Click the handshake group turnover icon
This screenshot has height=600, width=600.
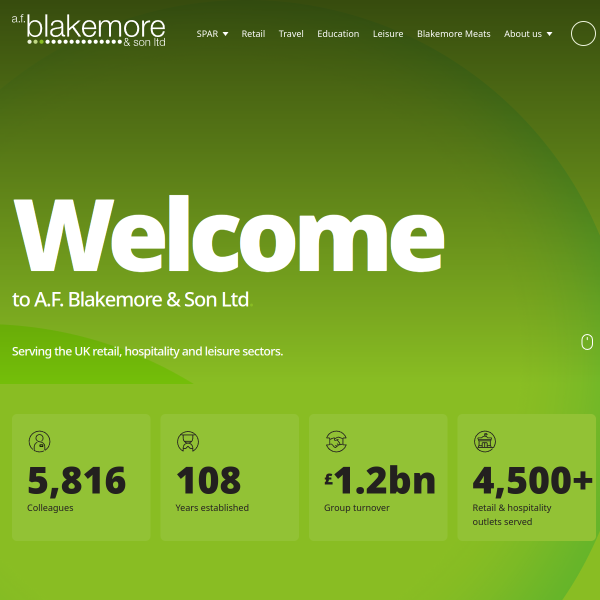point(336,441)
